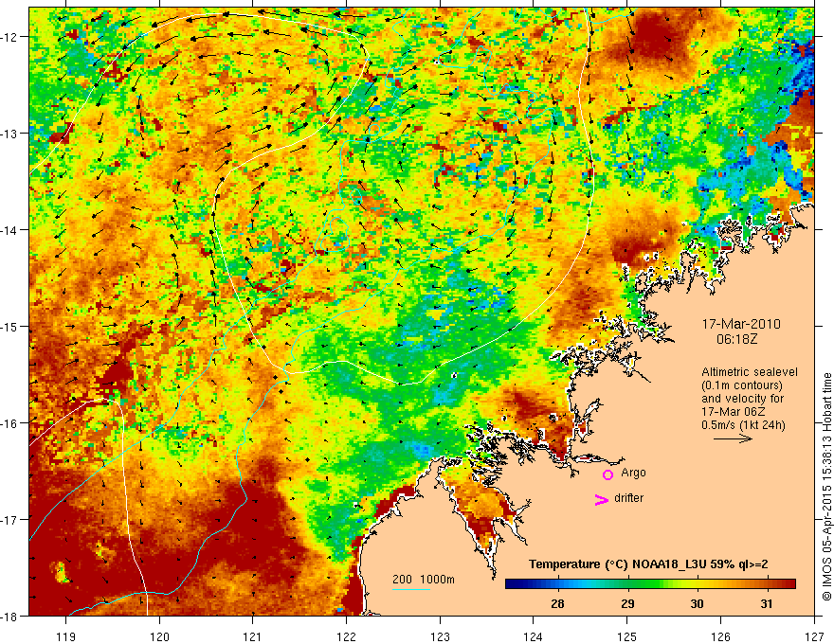834x644 pixels.
Task: Click the longitude axis label 125
Action: (x=627, y=636)
